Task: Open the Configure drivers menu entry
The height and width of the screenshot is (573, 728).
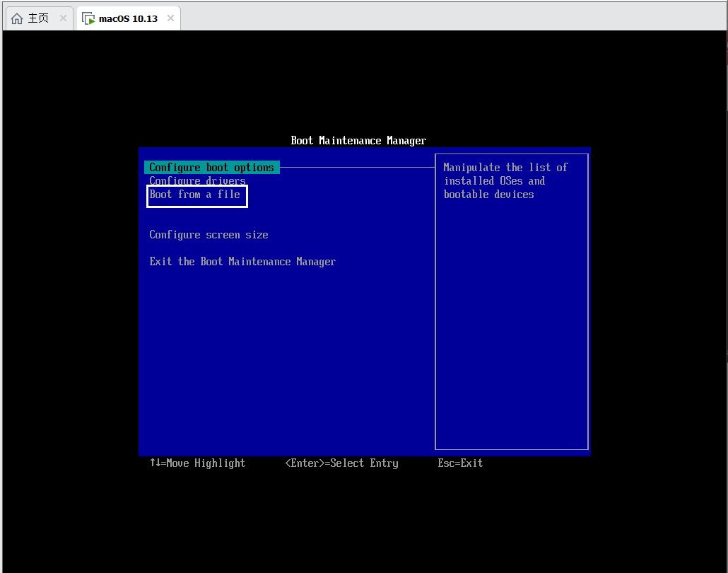Action: click(x=197, y=180)
